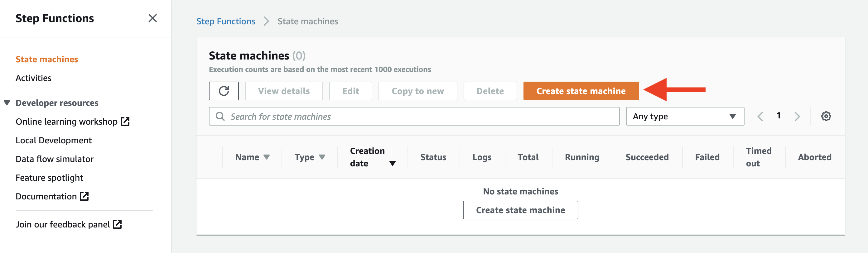Sort by Type column arrow

322,157
